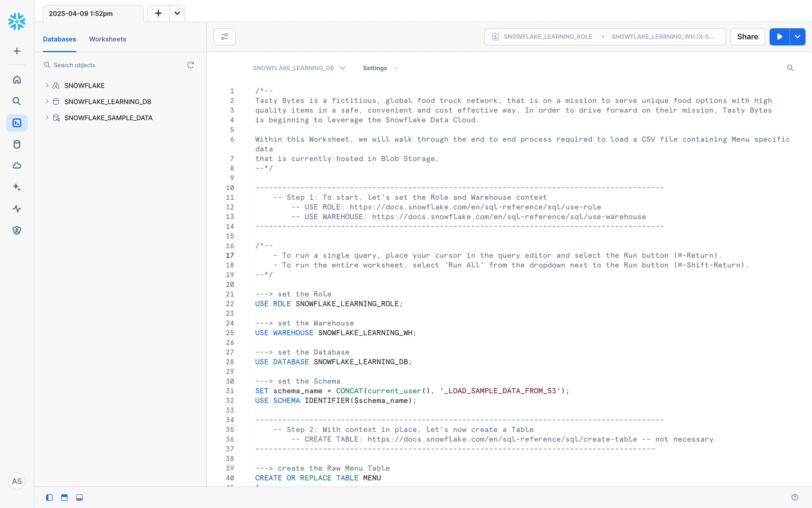Open the Monitoring activity icon
This screenshot has height=508, width=812.
point(17,209)
